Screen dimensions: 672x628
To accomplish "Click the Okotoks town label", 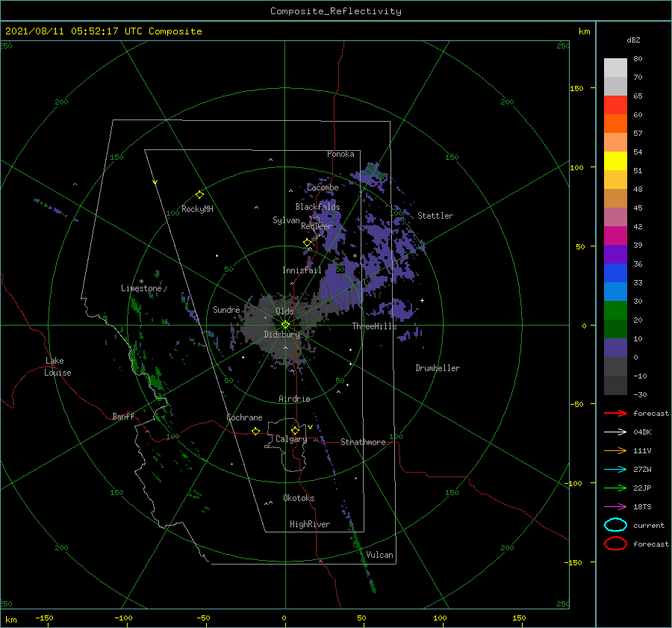I will coord(299,497).
